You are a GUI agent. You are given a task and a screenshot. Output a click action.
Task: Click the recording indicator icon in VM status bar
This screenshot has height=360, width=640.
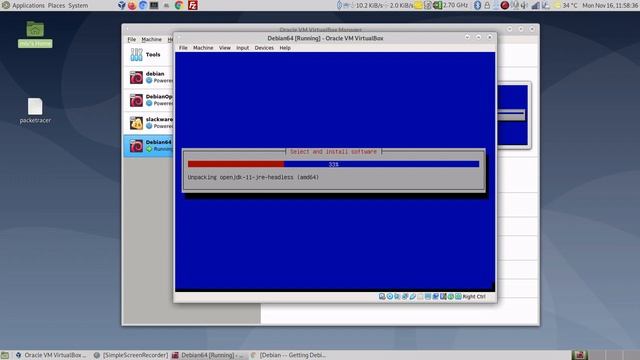[436, 297]
